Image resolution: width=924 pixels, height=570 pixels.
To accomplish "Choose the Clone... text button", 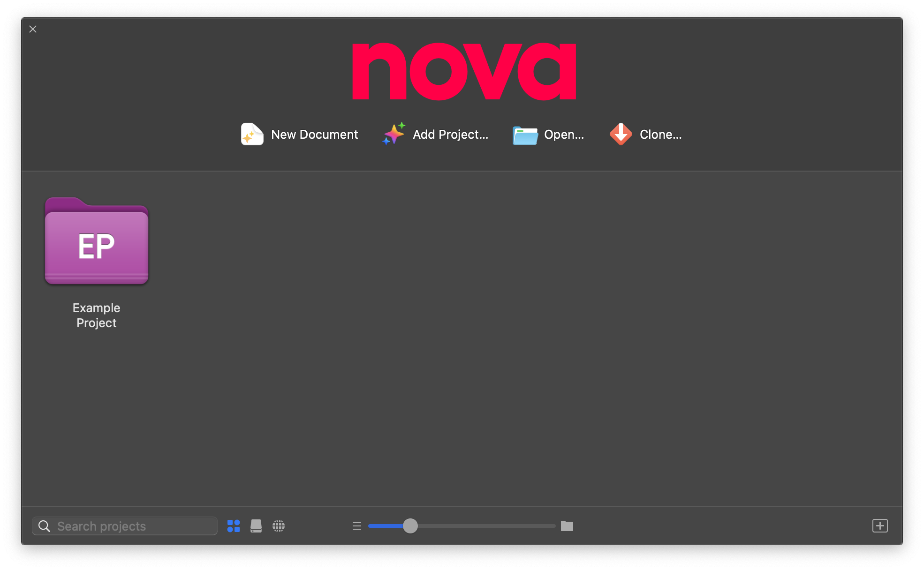I will pos(660,135).
